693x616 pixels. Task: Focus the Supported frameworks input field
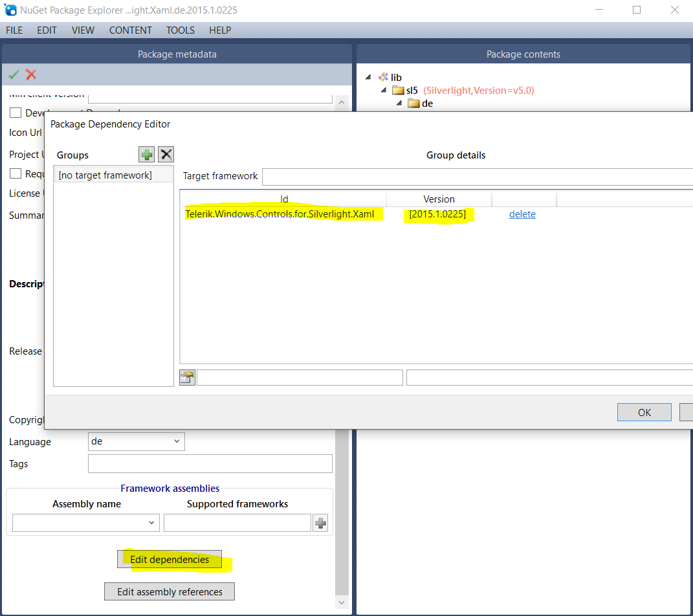(x=237, y=523)
